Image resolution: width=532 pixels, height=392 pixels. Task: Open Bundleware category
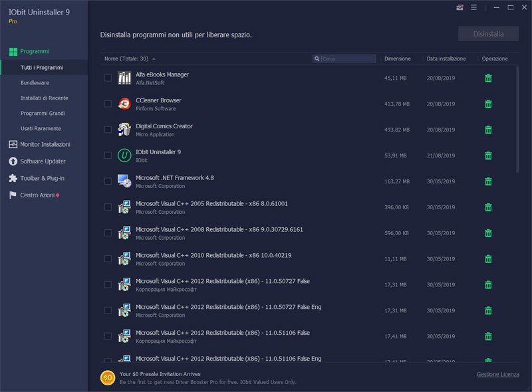tap(35, 83)
